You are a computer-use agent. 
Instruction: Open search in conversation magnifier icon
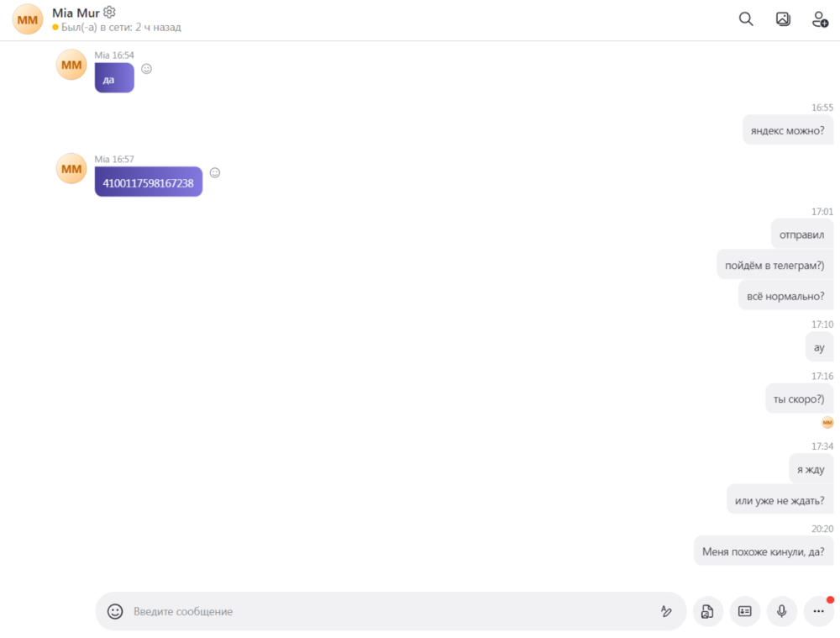pos(746,19)
